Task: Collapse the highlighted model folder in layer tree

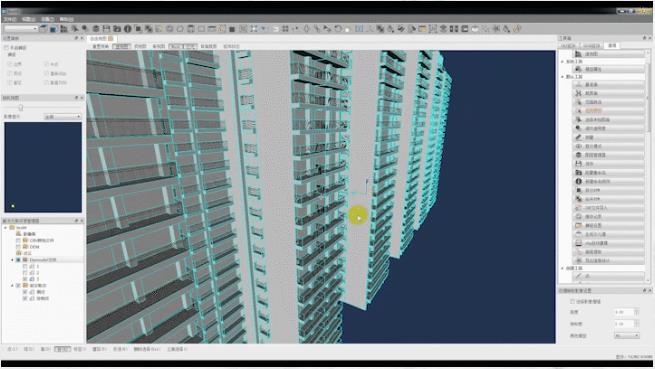Action: coord(13,260)
